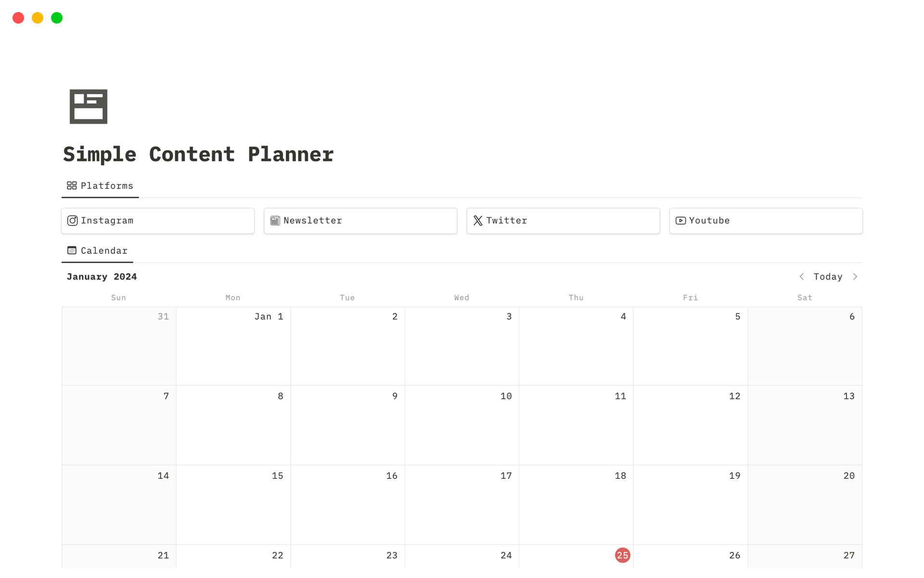Viewport: 924px width, 578px height.
Task: Click the Twitter X platform icon
Action: 477,221
